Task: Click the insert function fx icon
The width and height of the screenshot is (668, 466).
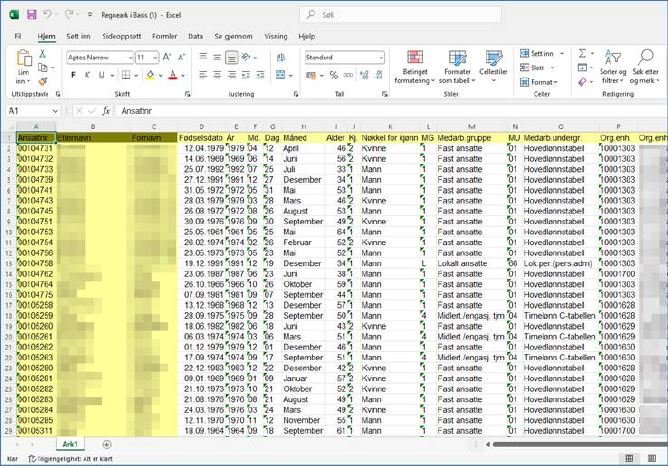Action: pos(106,111)
